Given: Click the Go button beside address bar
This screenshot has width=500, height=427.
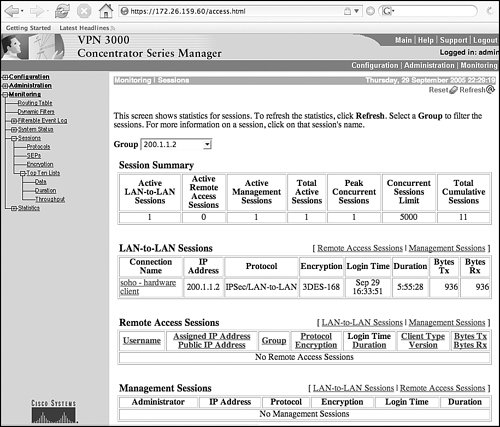Looking at the screenshot, I should (370, 11).
